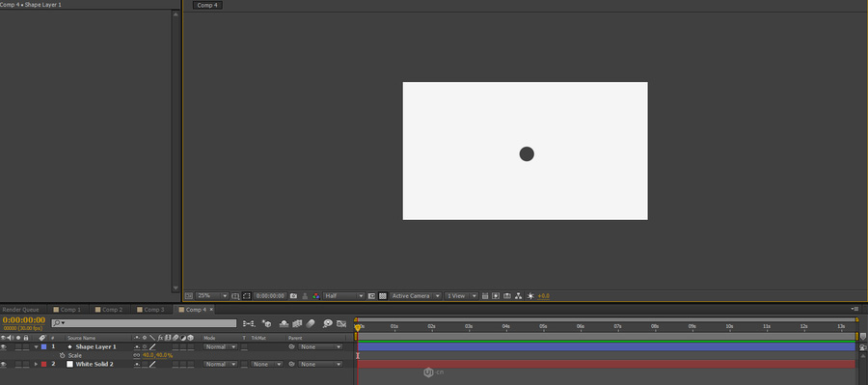
Task: Take a snapshot with the camera icon
Action: (293, 296)
